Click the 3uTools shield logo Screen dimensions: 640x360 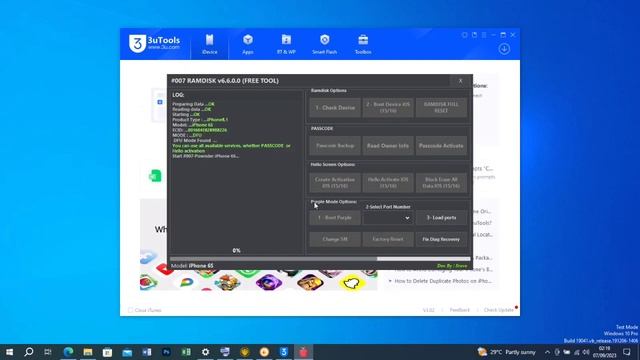point(137,43)
